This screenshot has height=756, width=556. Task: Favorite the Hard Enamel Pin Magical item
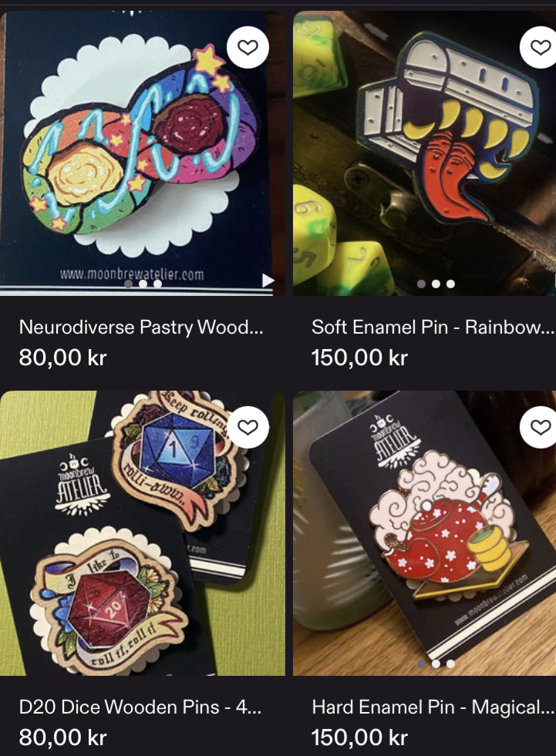click(540, 427)
